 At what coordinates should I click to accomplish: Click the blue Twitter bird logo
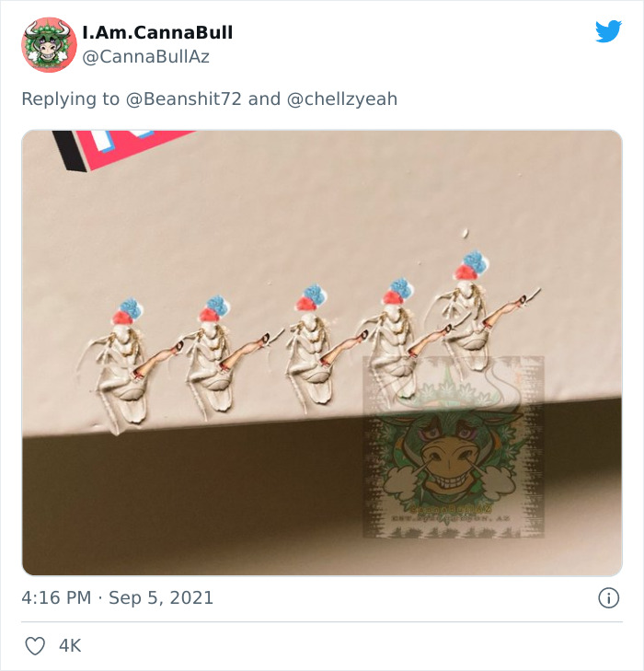pos(608,31)
